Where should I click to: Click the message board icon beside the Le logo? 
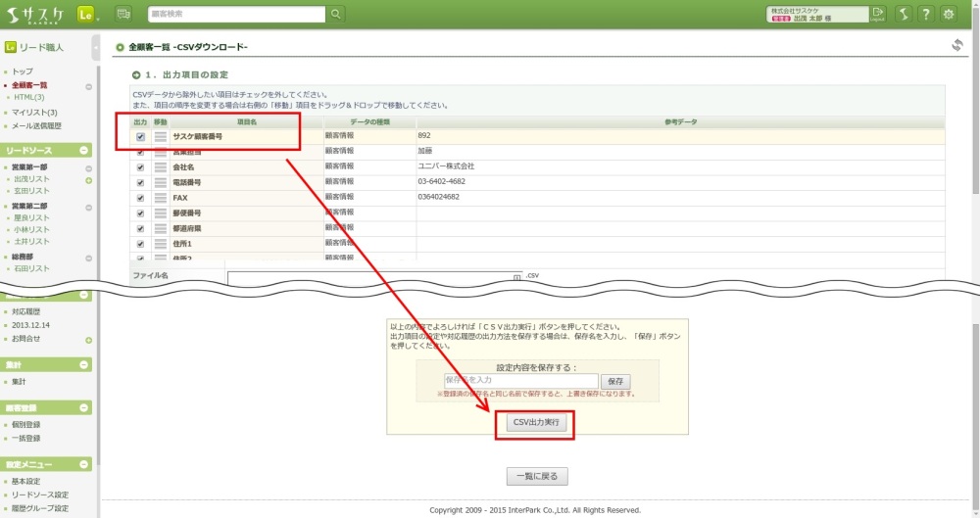click(123, 14)
